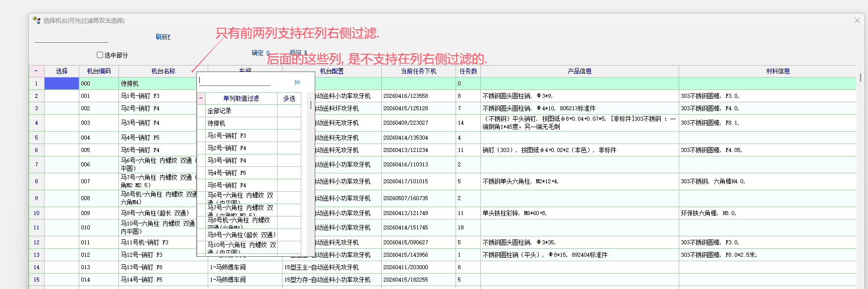Click the 多选 cell for 全部记录
Screen dimensions: 868x289
tap(289, 111)
